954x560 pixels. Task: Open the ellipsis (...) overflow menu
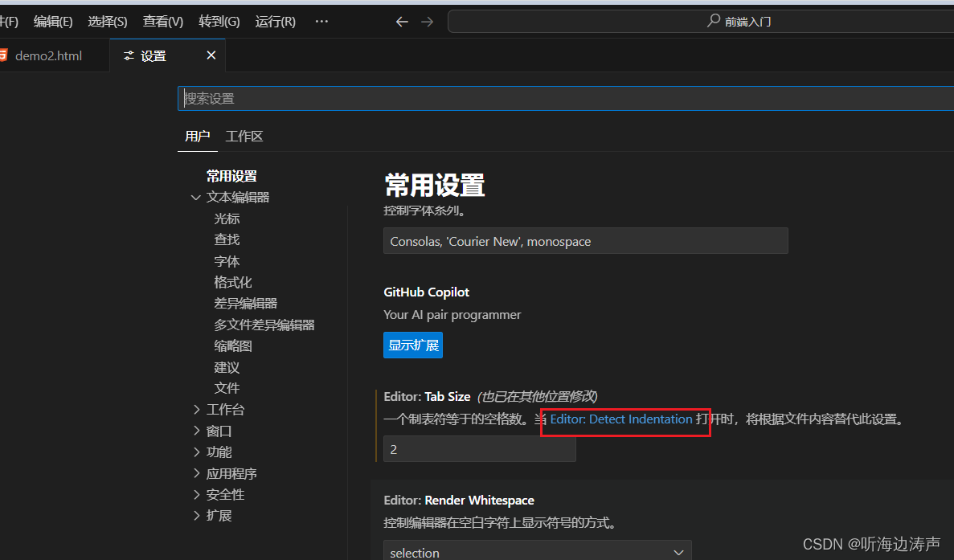[321, 22]
